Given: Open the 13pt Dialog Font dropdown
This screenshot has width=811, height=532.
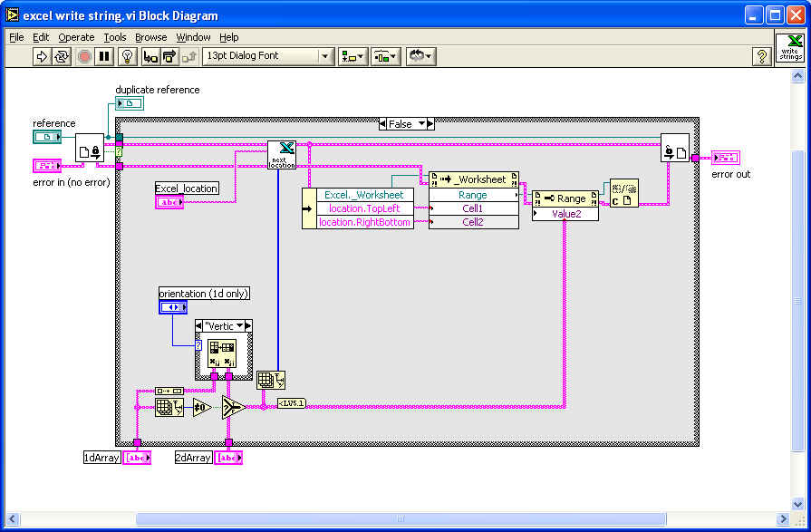Looking at the screenshot, I should 268,56.
